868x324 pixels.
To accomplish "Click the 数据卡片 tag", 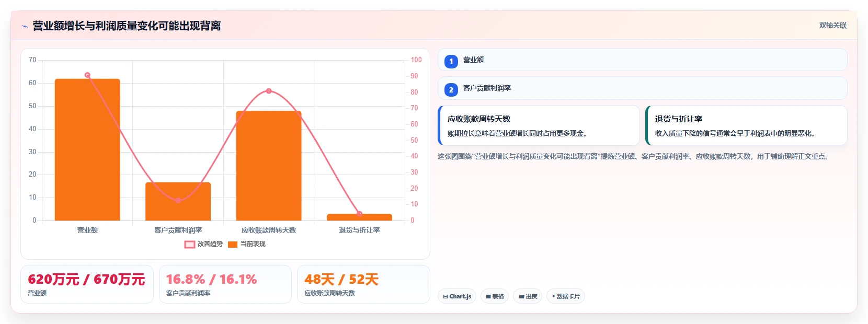I will click(566, 296).
